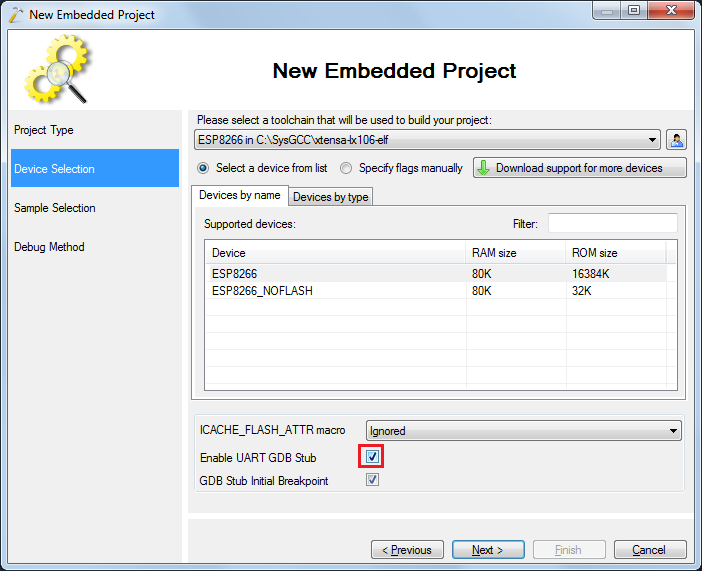Click the gears and magnifier wizard logo
This screenshot has width=702, height=571.
pyautogui.click(x=57, y=69)
